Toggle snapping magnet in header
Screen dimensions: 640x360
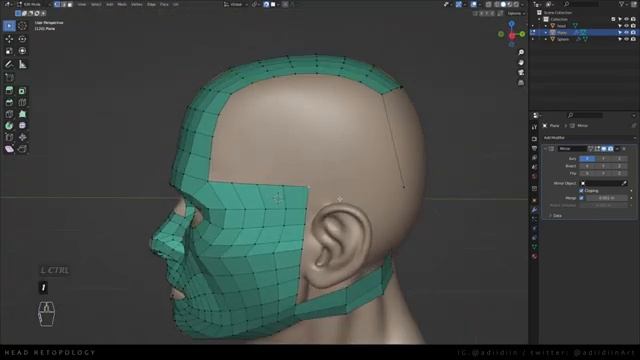tap(266, 4)
